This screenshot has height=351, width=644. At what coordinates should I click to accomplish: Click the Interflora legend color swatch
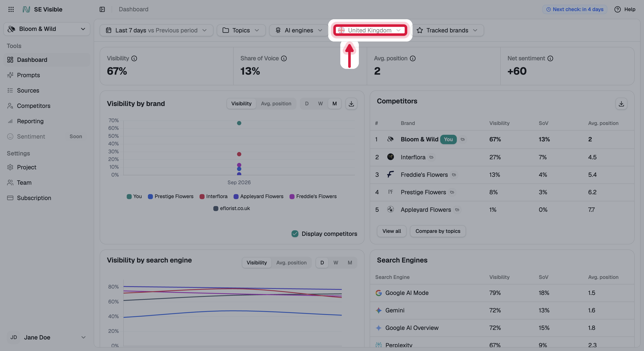point(202,197)
